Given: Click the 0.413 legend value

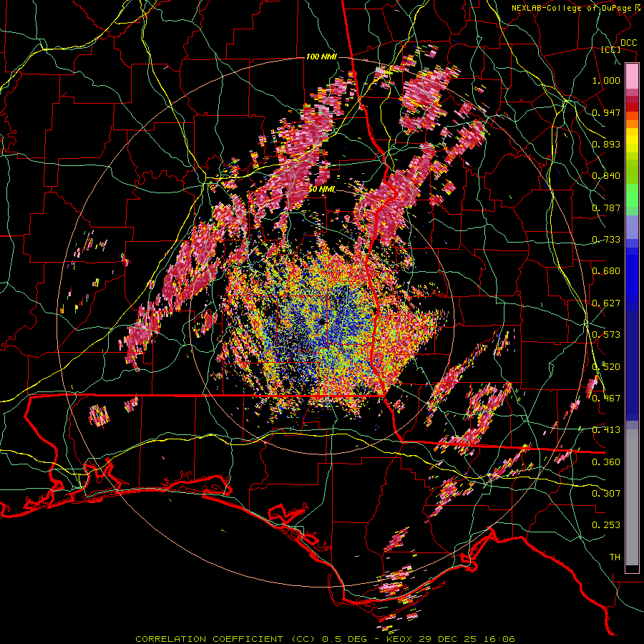Looking at the screenshot, I should 606,430.
